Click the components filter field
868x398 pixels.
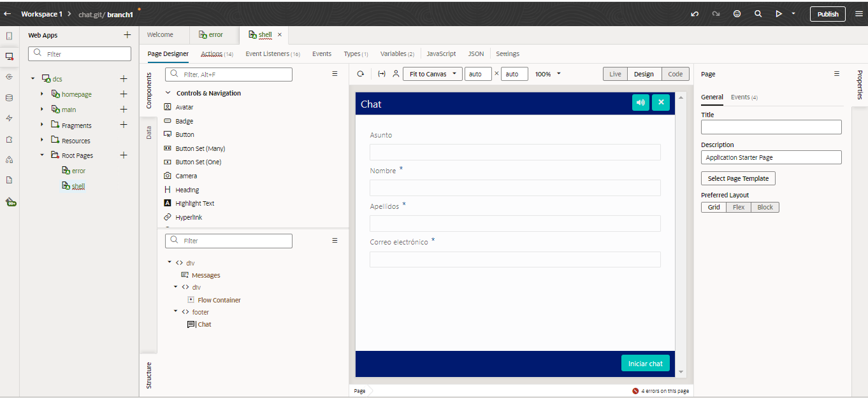pos(228,75)
